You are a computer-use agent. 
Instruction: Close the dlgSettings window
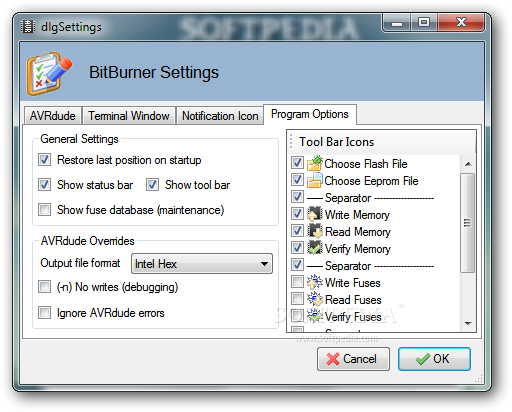point(461,23)
